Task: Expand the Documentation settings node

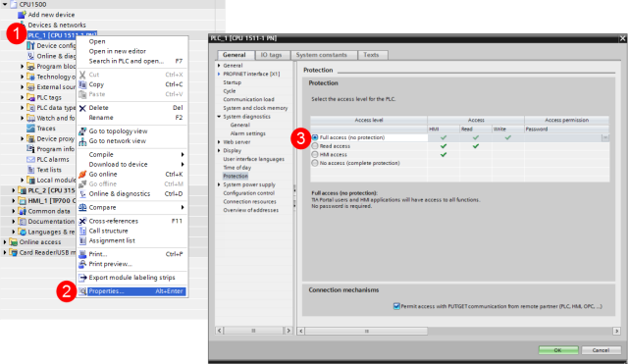Action: [x=14, y=222]
